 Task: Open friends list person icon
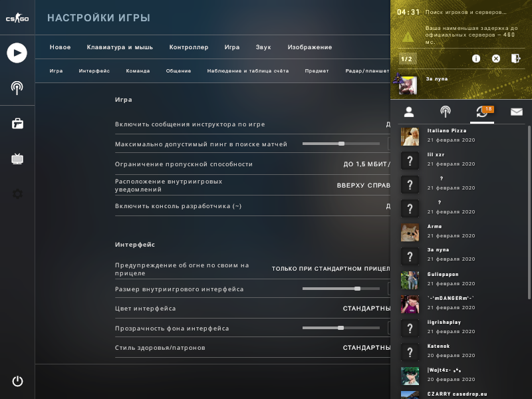click(x=409, y=112)
